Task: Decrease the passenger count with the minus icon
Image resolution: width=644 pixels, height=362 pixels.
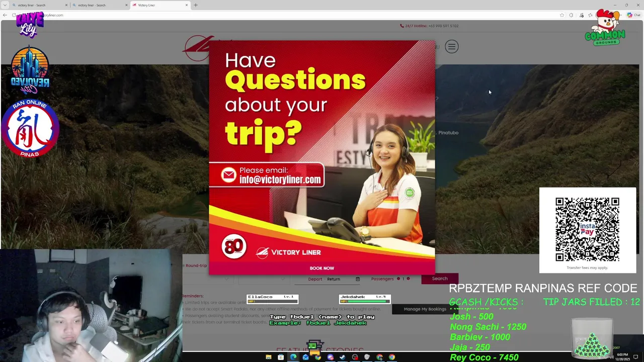Action: pos(398,279)
